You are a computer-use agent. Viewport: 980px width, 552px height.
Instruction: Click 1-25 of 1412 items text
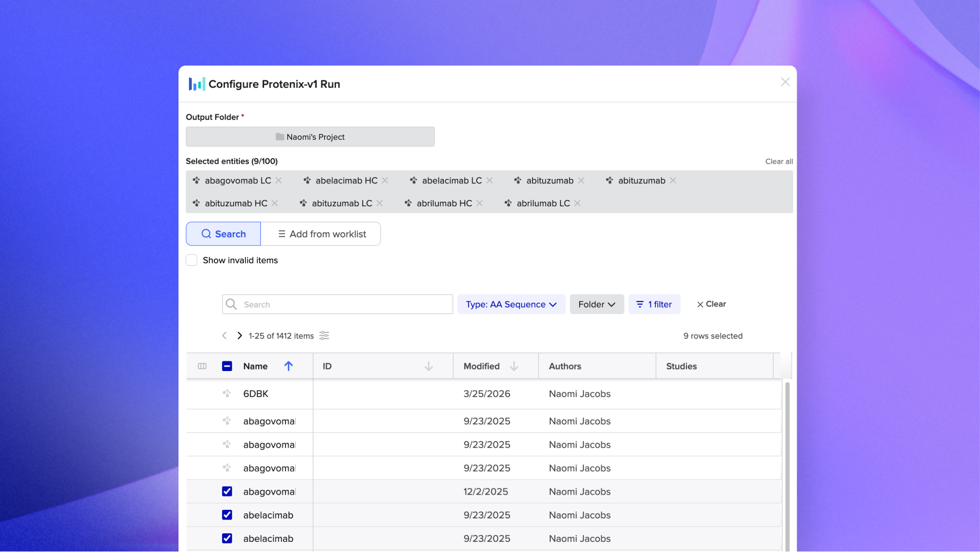coord(281,336)
